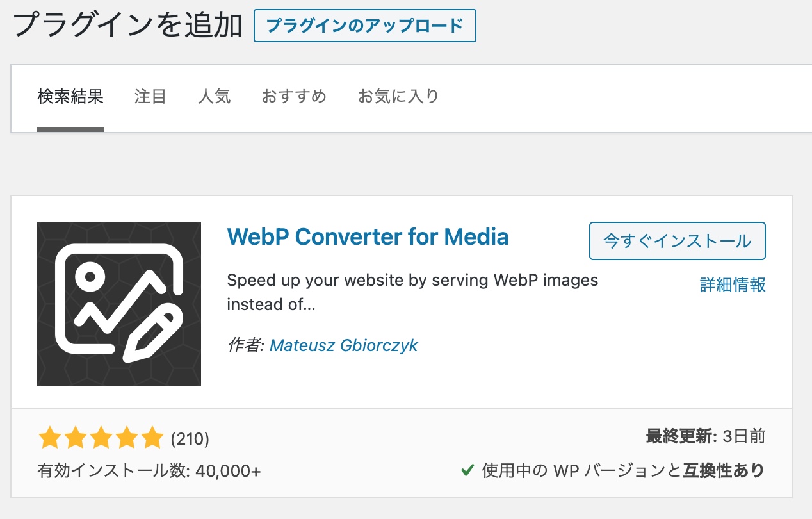Image resolution: width=812 pixels, height=519 pixels.
Task: Open the 詳細情報 link
Action: click(x=732, y=285)
